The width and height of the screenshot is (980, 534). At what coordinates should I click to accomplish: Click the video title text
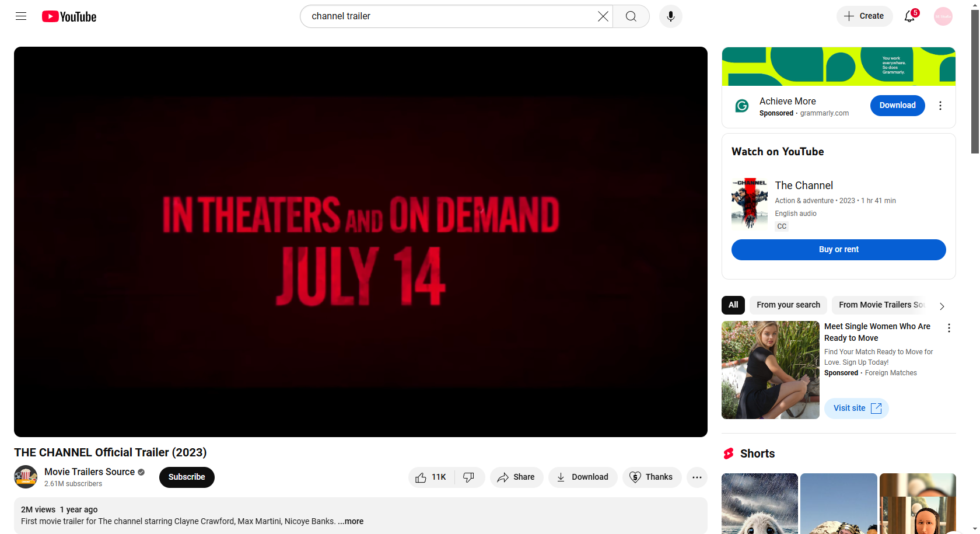tap(110, 452)
